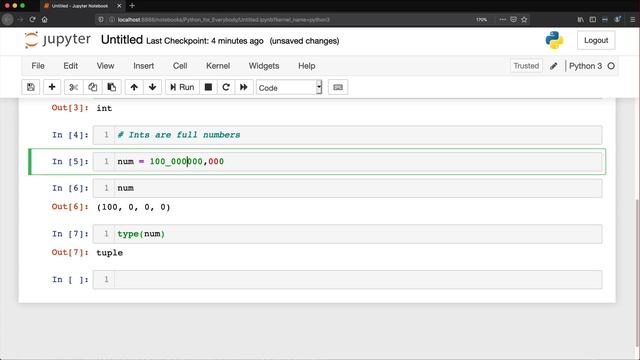Open the Insert menu

[143, 66]
